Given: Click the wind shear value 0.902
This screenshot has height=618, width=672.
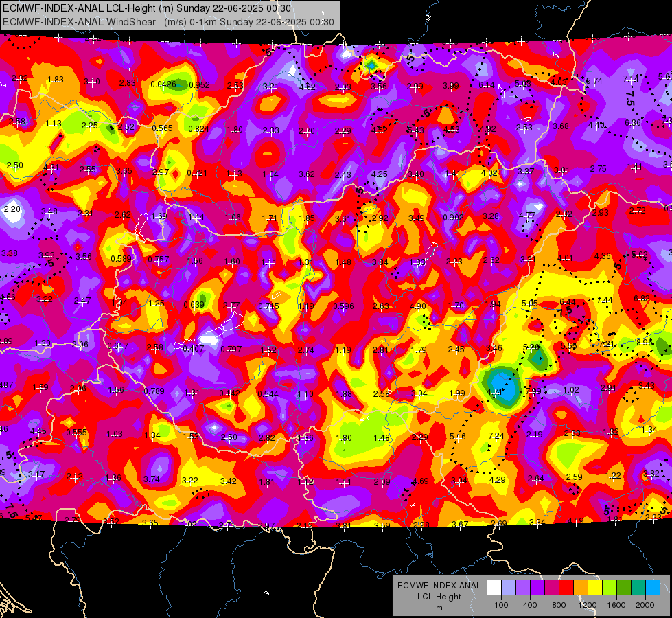Looking at the screenshot, I should point(454,217).
